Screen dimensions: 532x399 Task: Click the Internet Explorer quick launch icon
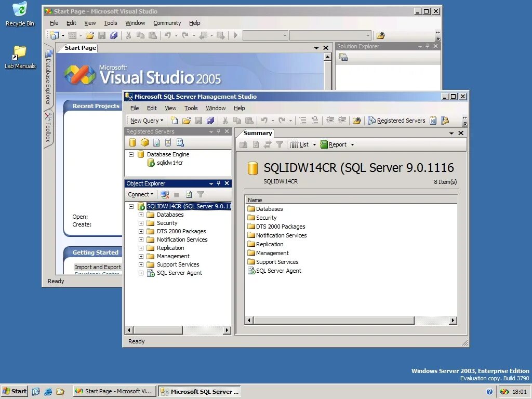[x=48, y=391]
